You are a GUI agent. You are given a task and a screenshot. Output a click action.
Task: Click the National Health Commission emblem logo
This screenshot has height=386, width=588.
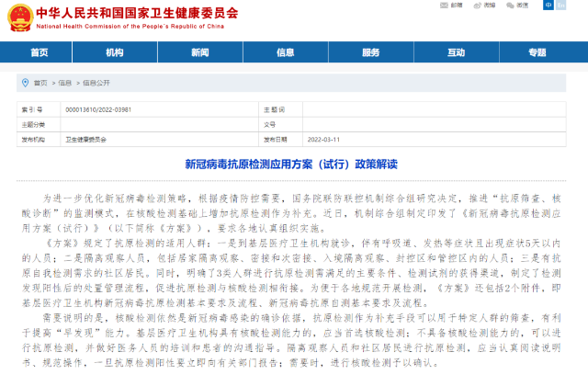coord(19,17)
